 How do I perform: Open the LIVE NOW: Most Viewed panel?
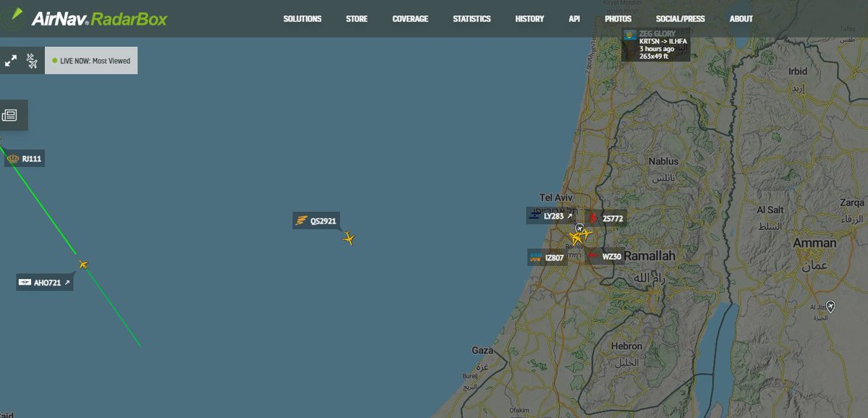(91, 61)
